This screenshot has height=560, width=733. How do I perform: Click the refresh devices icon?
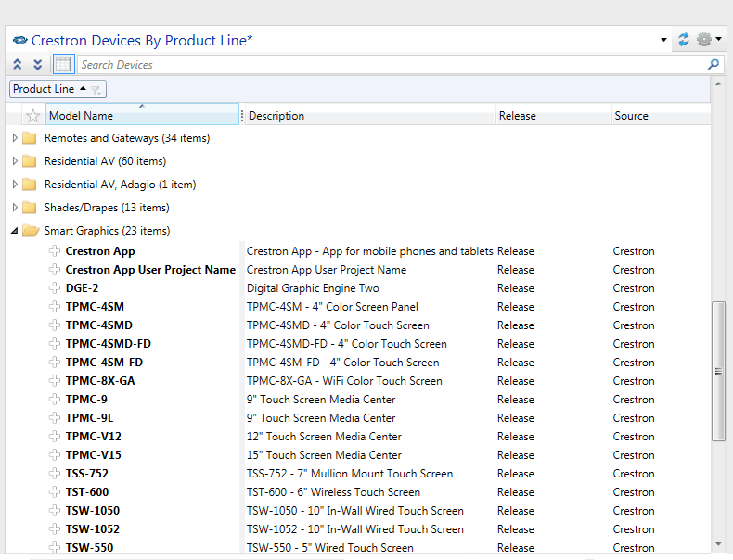click(x=684, y=39)
